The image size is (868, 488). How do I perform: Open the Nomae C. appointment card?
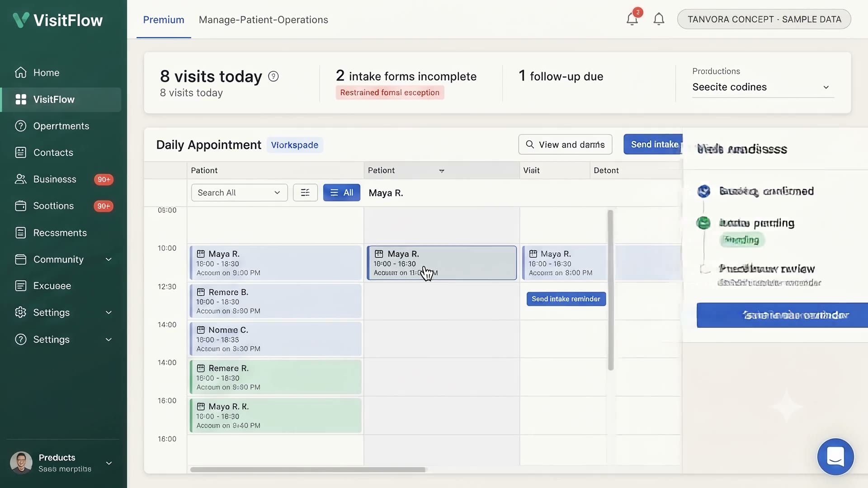point(276,339)
